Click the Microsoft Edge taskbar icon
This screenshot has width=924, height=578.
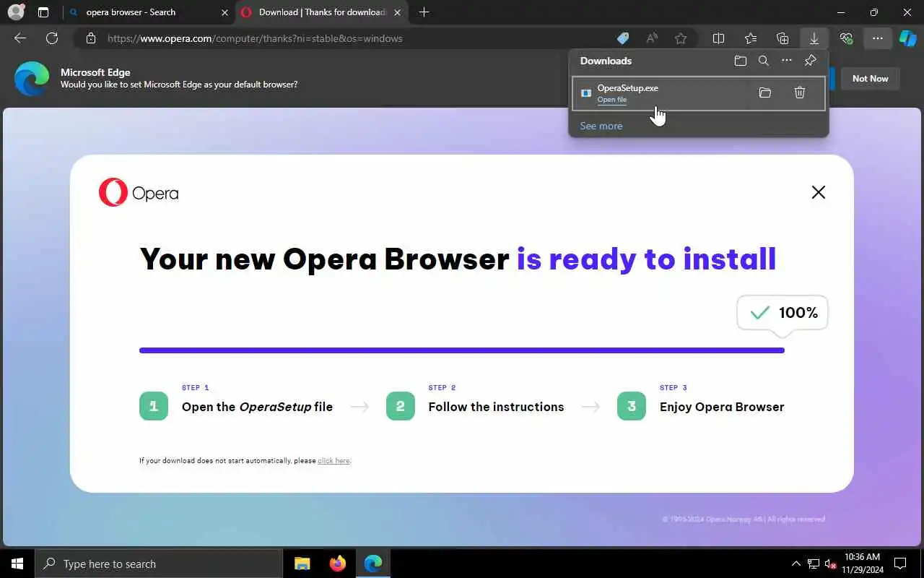[372, 564]
